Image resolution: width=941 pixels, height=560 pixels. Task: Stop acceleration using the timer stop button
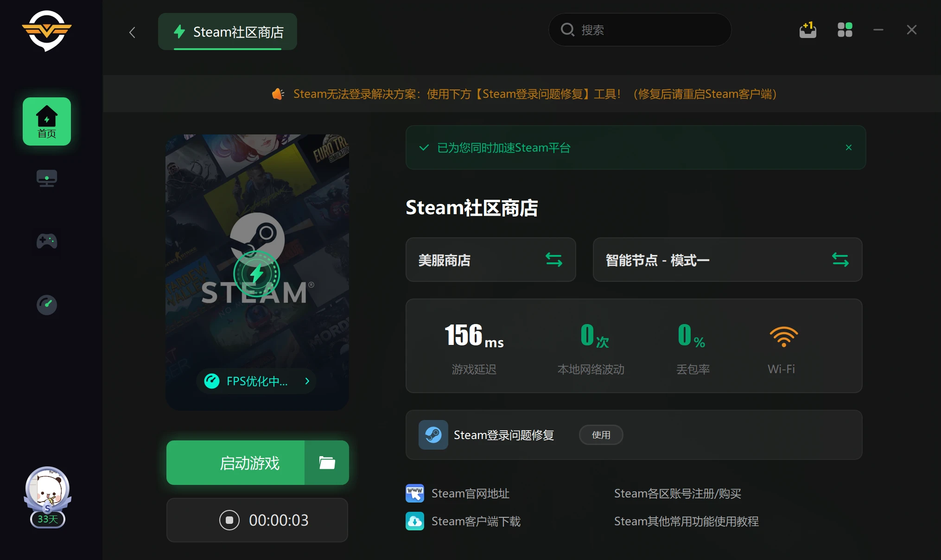229,520
